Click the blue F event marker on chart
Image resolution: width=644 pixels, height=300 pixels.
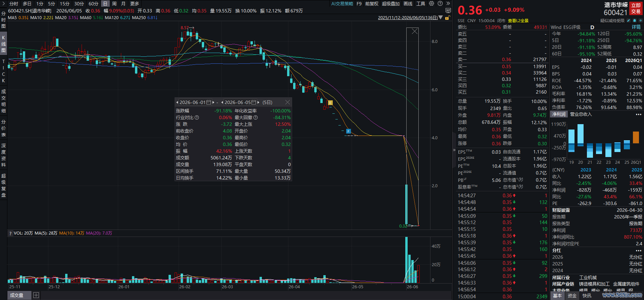coord(348,131)
